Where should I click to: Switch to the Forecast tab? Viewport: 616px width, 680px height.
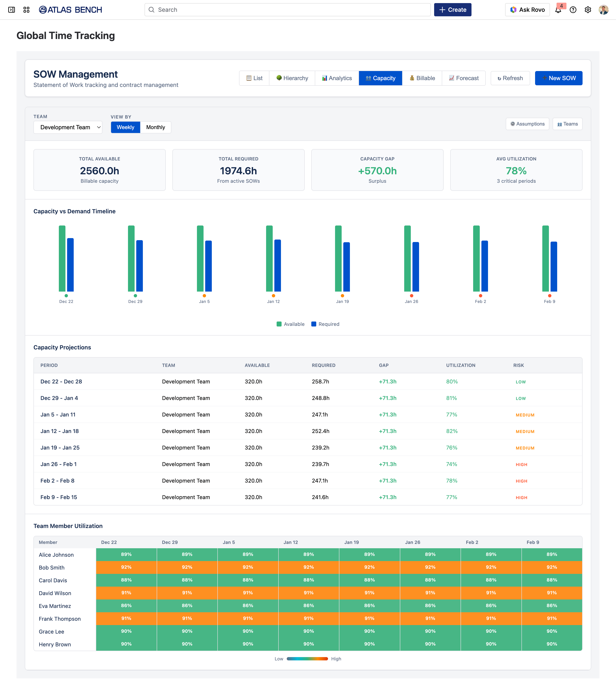pyautogui.click(x=464, y=78)
